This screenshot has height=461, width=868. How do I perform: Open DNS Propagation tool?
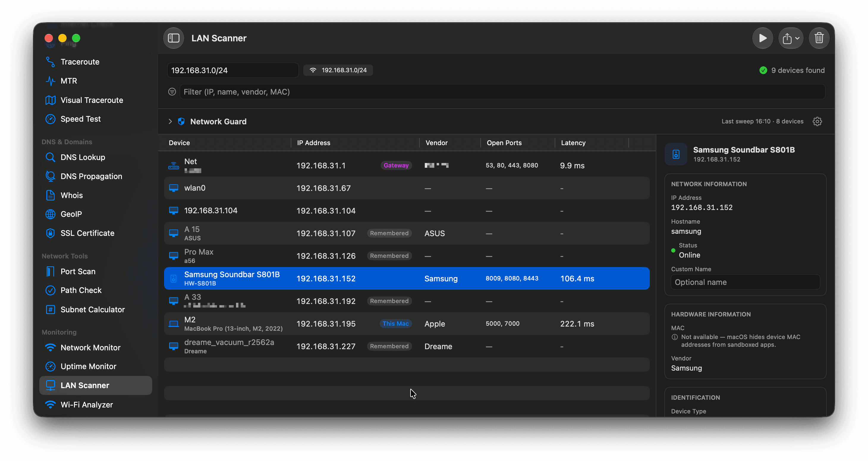[x=91, y=176]
